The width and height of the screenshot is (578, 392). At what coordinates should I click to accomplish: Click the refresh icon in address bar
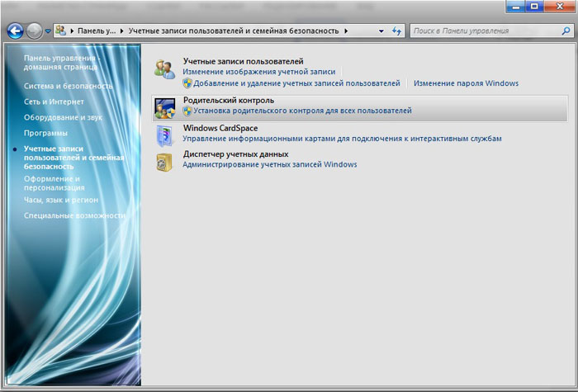(x=396, y=31)
